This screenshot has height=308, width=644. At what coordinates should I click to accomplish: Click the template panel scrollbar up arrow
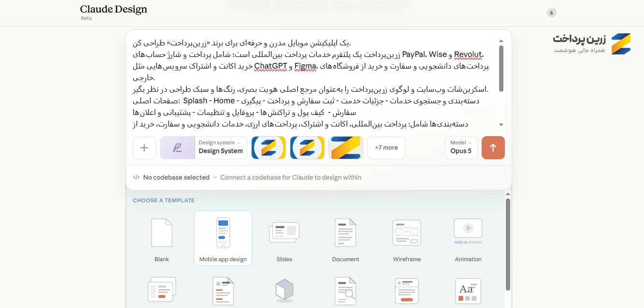(508, 194)
